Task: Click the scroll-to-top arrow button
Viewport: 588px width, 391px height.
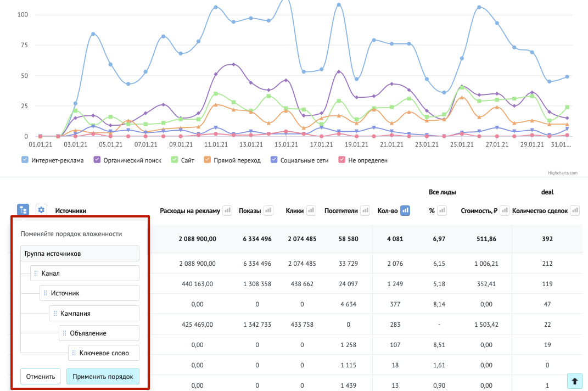Action: 574,381
